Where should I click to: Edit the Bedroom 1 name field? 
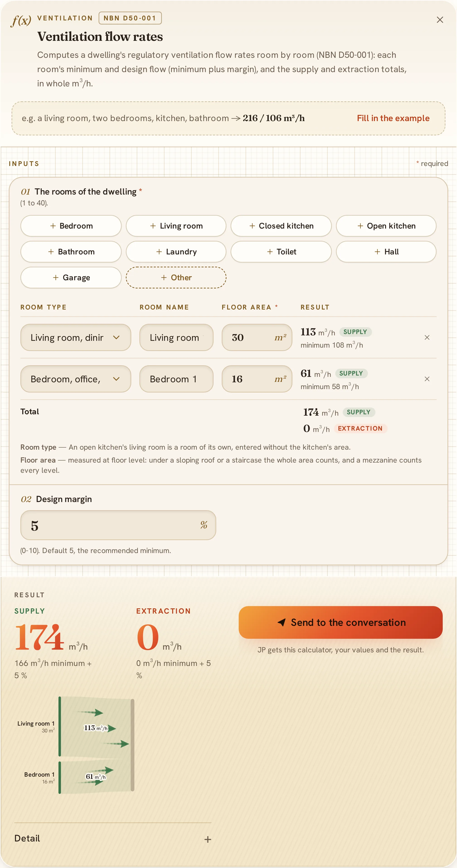pyautogui.click(x=176, y=379)
